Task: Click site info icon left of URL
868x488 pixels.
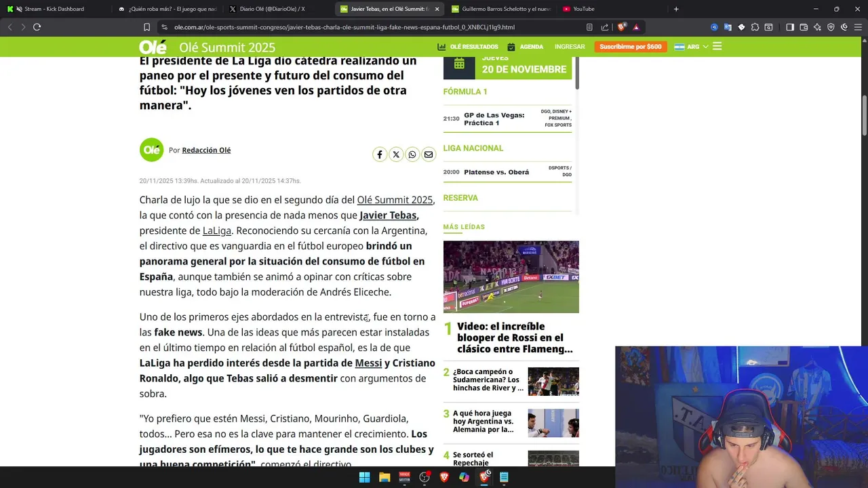Action: tap(164, 27)
